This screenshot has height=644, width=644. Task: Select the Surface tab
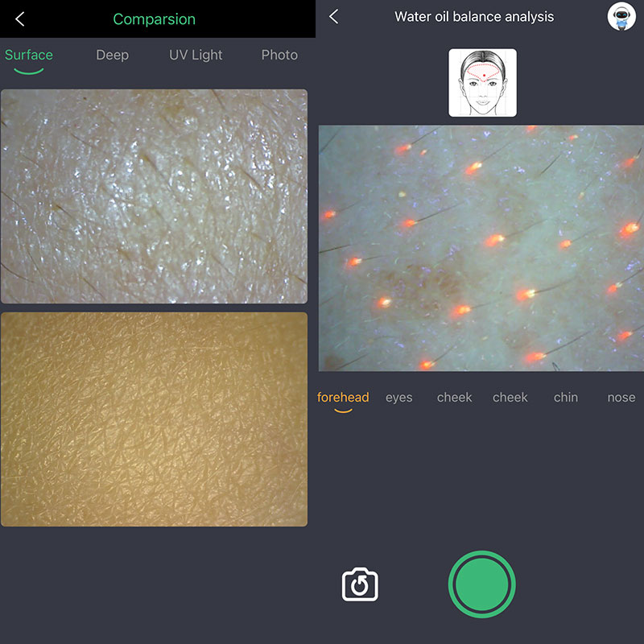click(x=29, y=56)
